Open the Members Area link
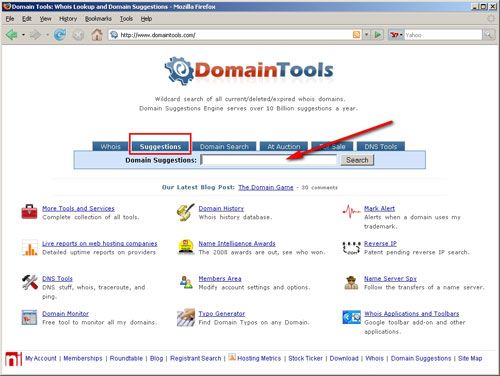Viewport: 500px width, 376px height. pos(220,279)
